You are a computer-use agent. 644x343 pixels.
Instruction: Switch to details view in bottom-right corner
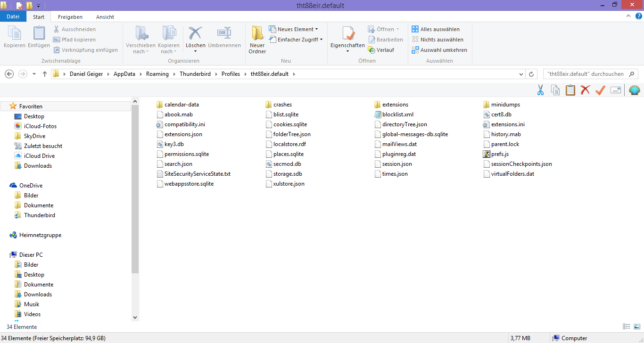click(627, 327)
